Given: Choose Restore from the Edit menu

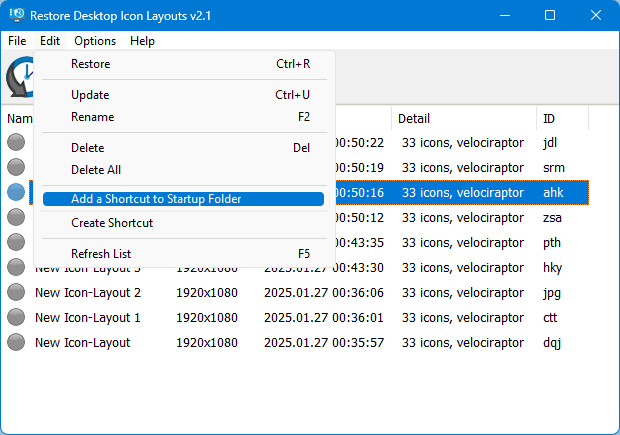Looking at the screenshot, I should pyautogui.click(x=90, y=64).
